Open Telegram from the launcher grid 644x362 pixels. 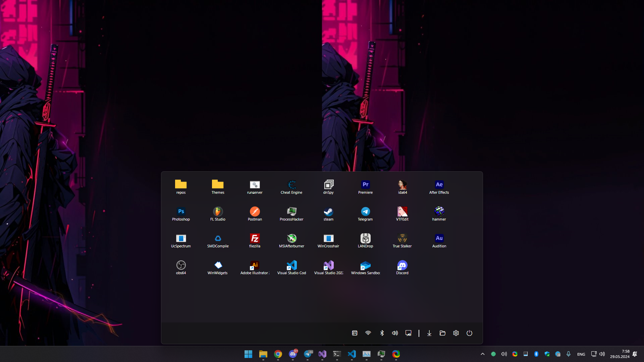click(365, 214)
